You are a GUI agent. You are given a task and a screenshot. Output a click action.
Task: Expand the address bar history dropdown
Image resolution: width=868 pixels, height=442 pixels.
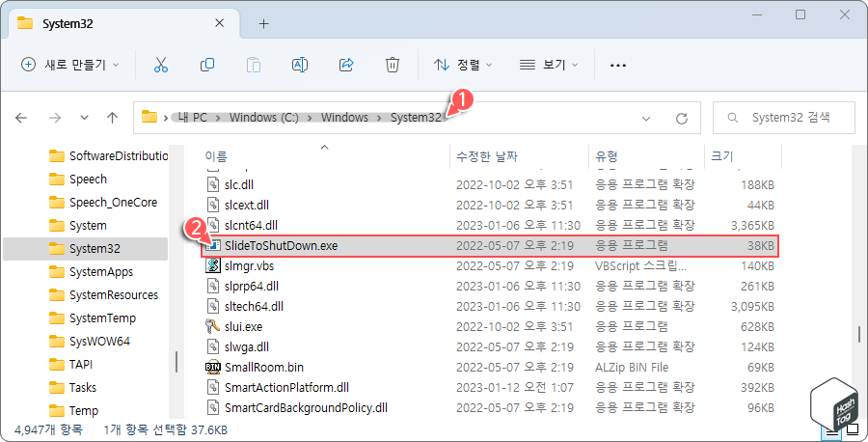(646, 118)
